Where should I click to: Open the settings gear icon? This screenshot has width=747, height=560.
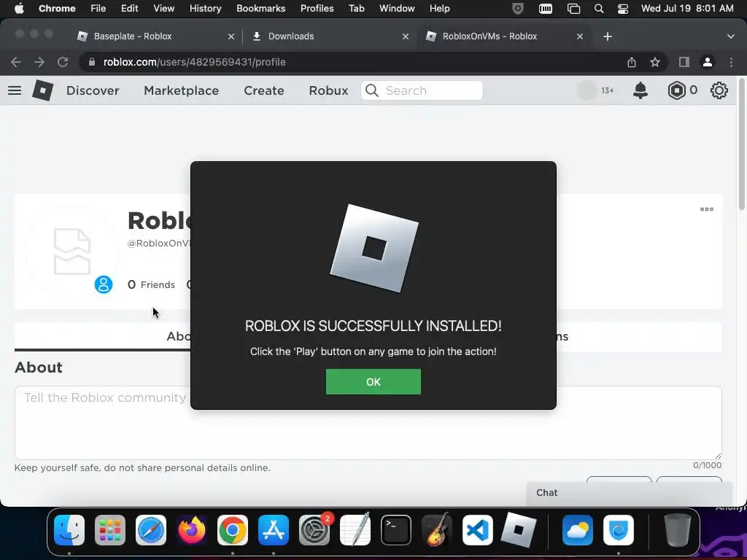click(719, 90)
